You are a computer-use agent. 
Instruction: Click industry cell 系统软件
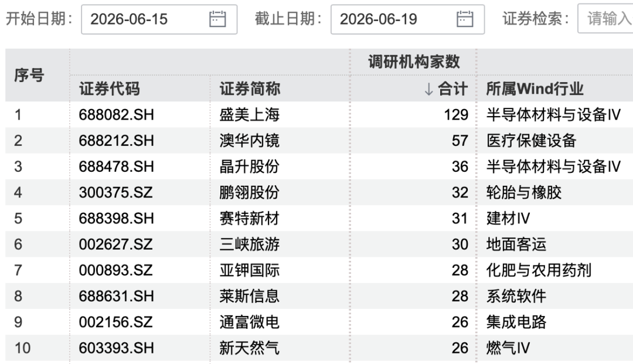(x=516, y=296)
